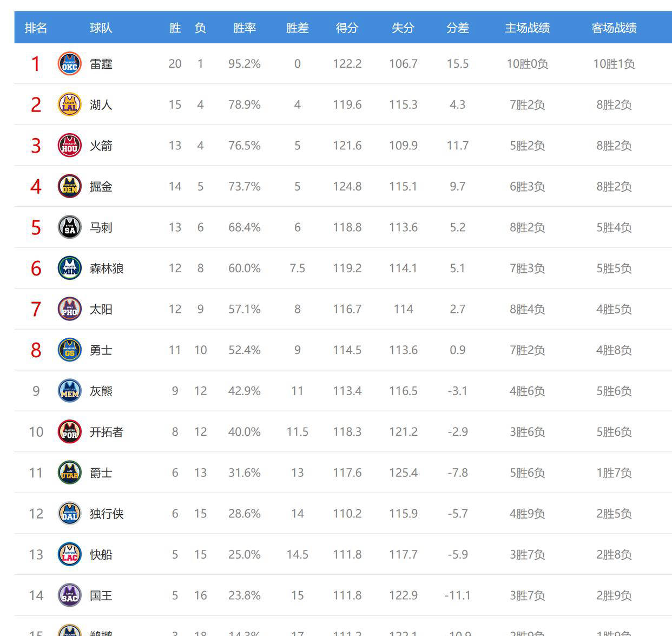Click the 客场战绩 column header
Image resolution: width=672 pixels, height=636 pixels.
[x=614, y=28]
